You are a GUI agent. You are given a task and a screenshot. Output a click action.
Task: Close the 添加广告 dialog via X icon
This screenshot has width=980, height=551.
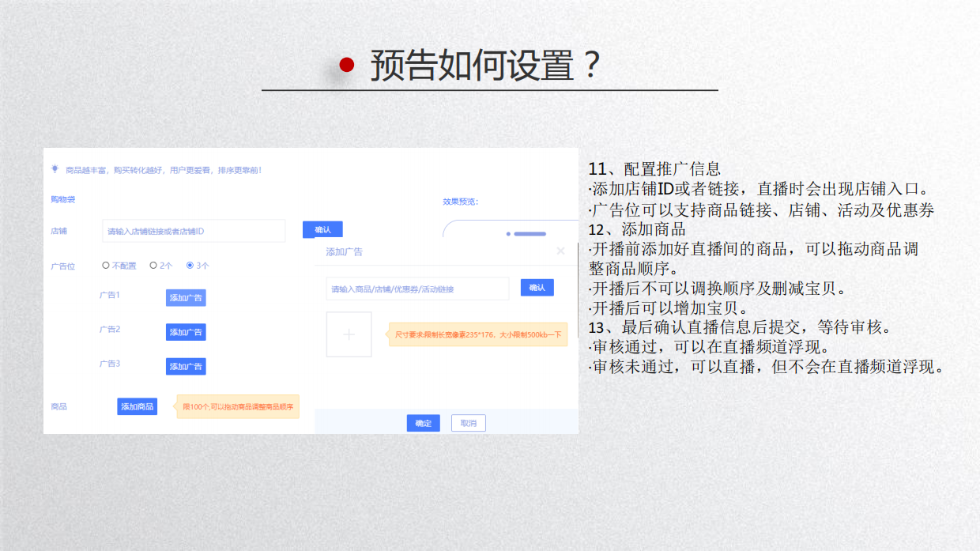click(560, 250)
